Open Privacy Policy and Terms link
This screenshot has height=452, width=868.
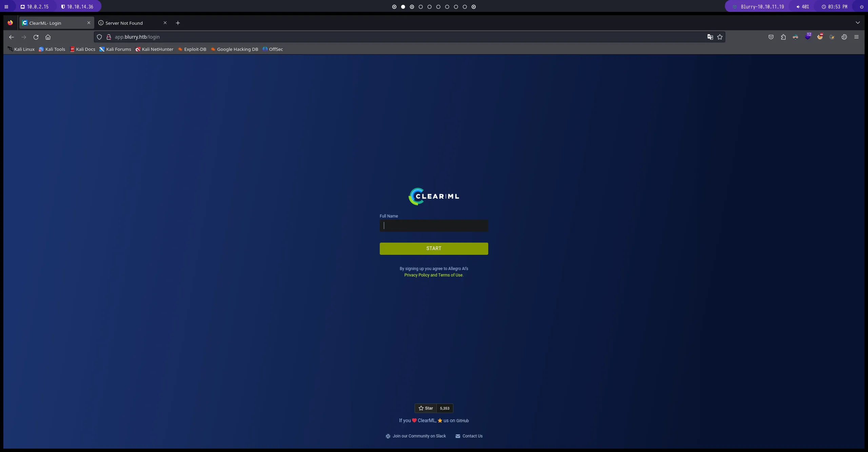pos(433,275)
